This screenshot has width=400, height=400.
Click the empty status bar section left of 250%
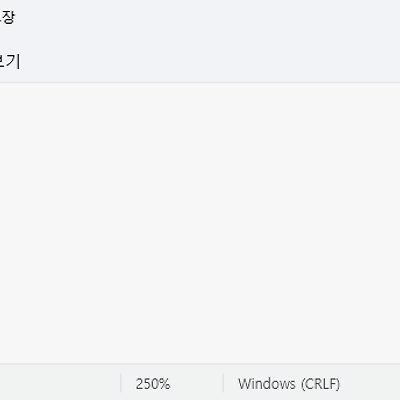(x=60, y=383)
